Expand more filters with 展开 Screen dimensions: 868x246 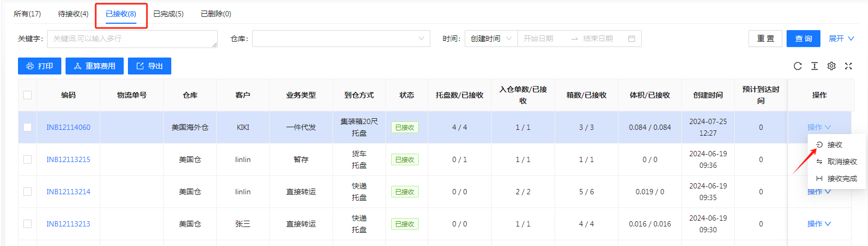[841, 39]
